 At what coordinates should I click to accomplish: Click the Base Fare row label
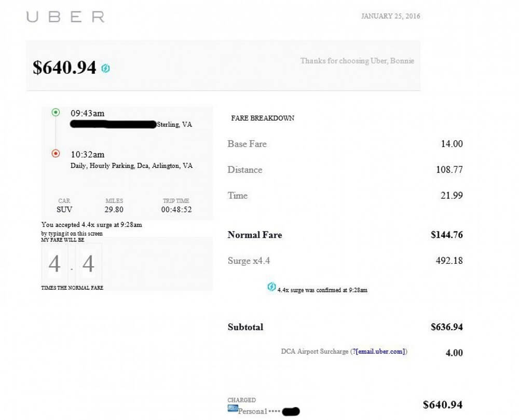pyautogui.click(x=247, y=144)
